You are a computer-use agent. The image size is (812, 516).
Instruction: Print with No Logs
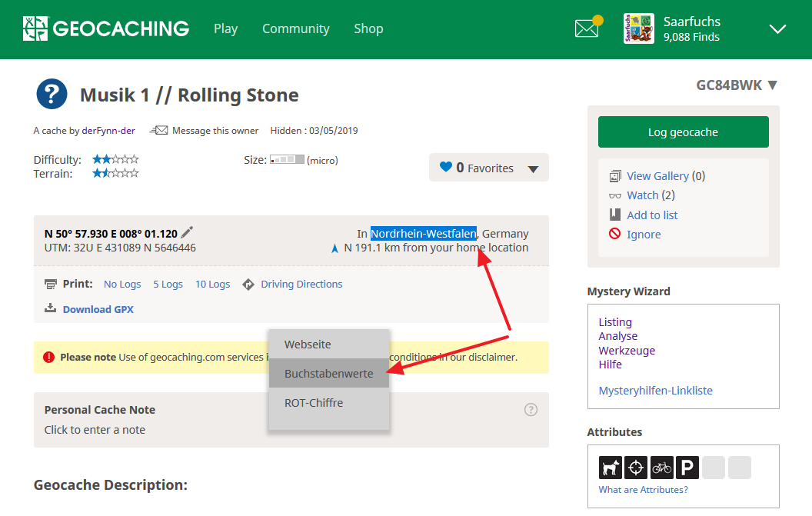tap(122, 284)
